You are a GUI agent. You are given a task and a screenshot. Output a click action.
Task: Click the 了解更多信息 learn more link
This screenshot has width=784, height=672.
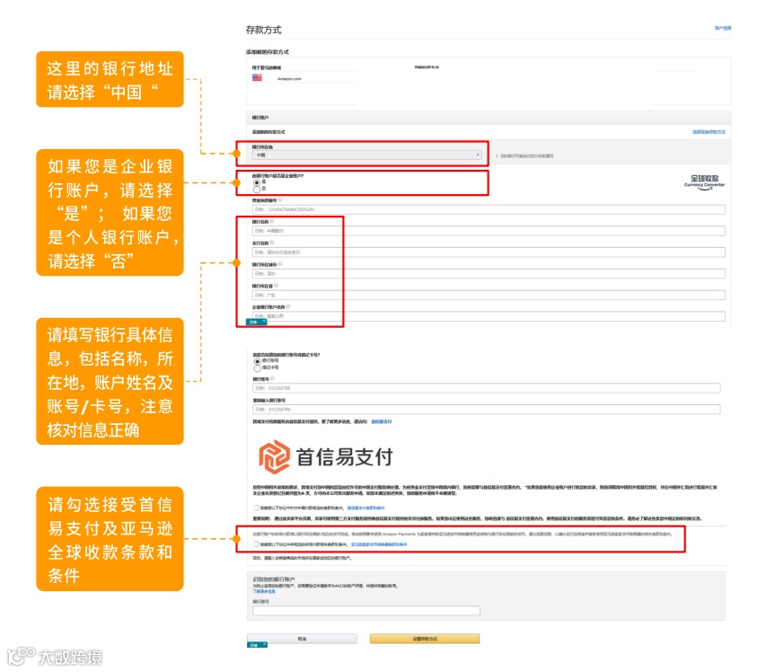point(264,591)
